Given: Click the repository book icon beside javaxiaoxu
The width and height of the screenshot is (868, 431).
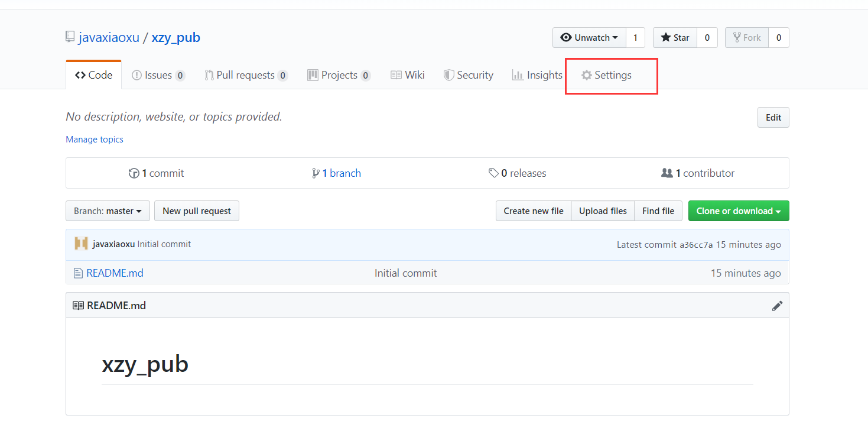Looking at the screenshot, I should pyautogui.click(x=70, y=37).
